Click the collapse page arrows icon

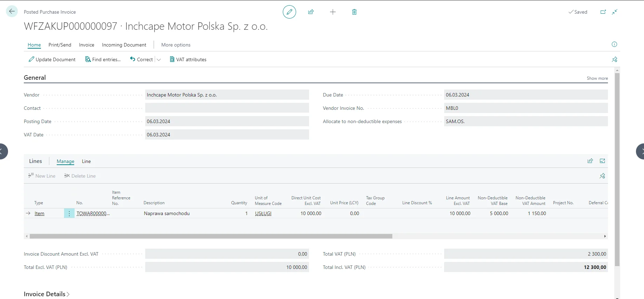(x=615, y=12)
